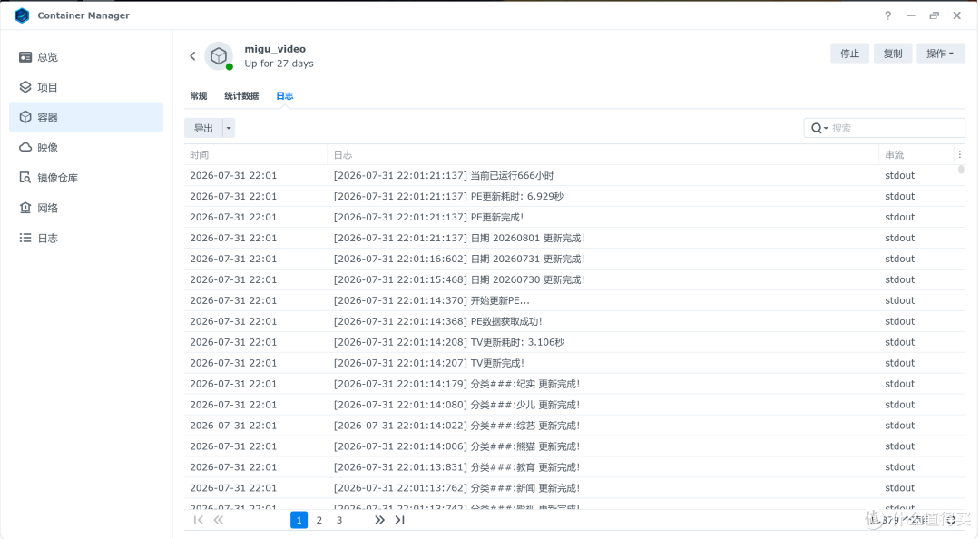
Task: Sort by 时间 column header
Action: click(x=256, y=154)
